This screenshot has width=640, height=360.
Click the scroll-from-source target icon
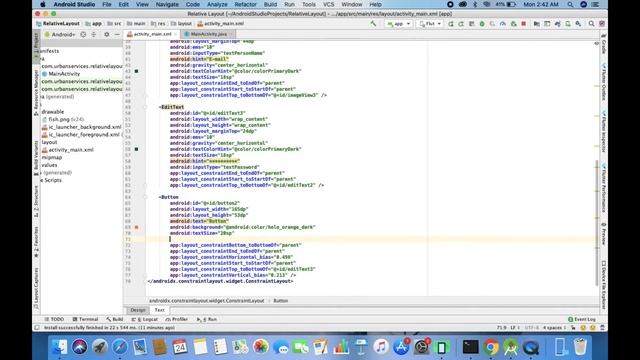coord(83,35)
